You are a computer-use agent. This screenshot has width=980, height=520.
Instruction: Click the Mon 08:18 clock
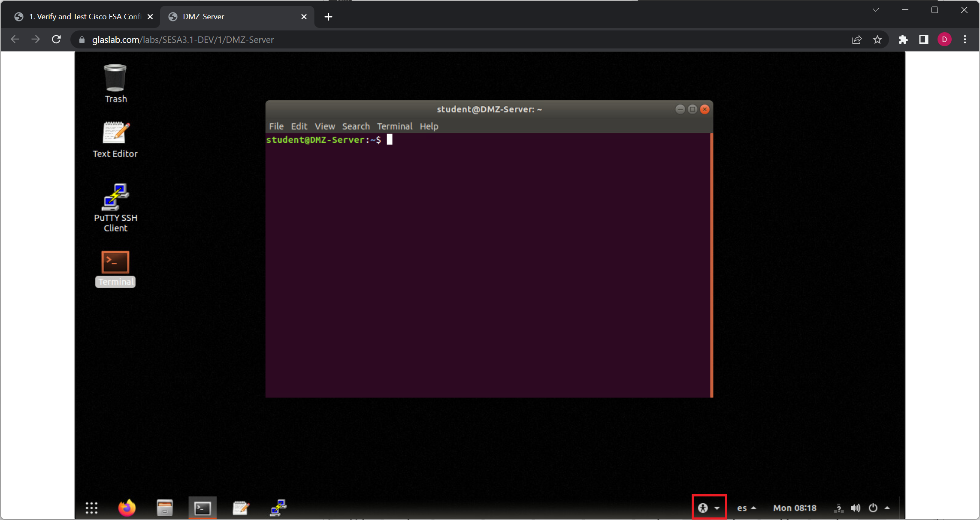coord(794,508)
